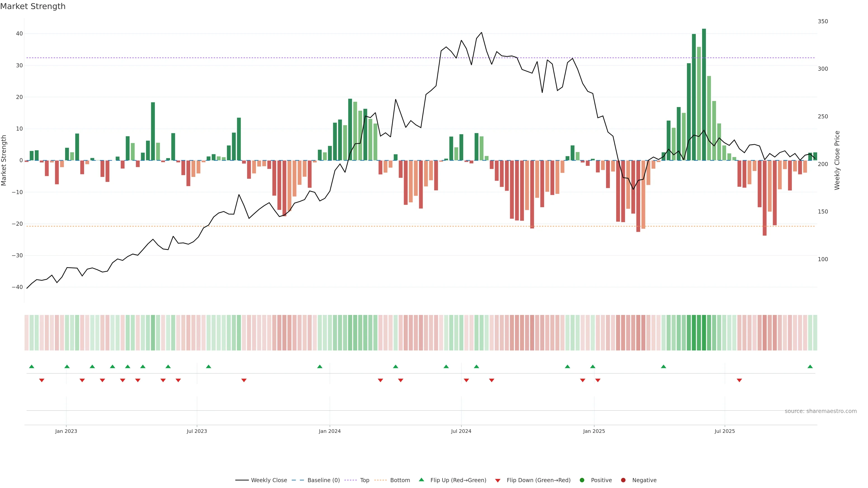Click the darkest green heatmap strip cell
This screenshot has height=488, width=868.
pyautogui.click(x=704, y=332)
